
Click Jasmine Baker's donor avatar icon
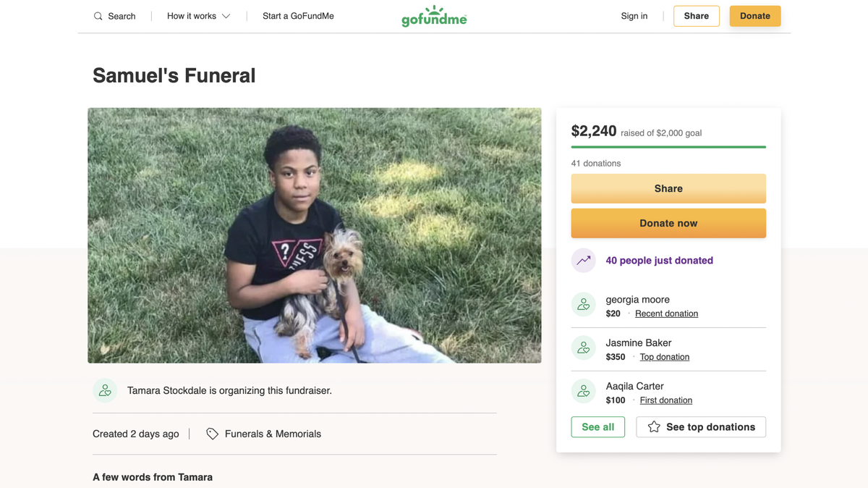tap(584, 348)
